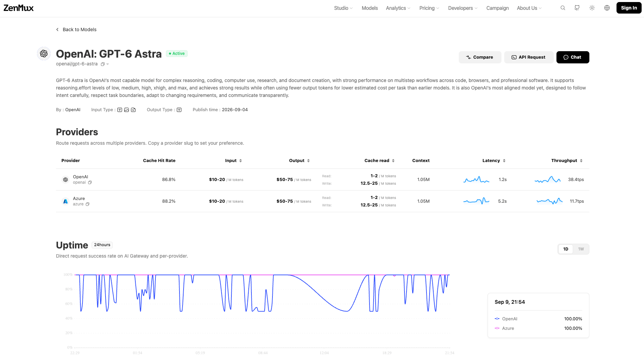
Task: Click the Azure throughput sparkline
Action: [x=550, y=201]
